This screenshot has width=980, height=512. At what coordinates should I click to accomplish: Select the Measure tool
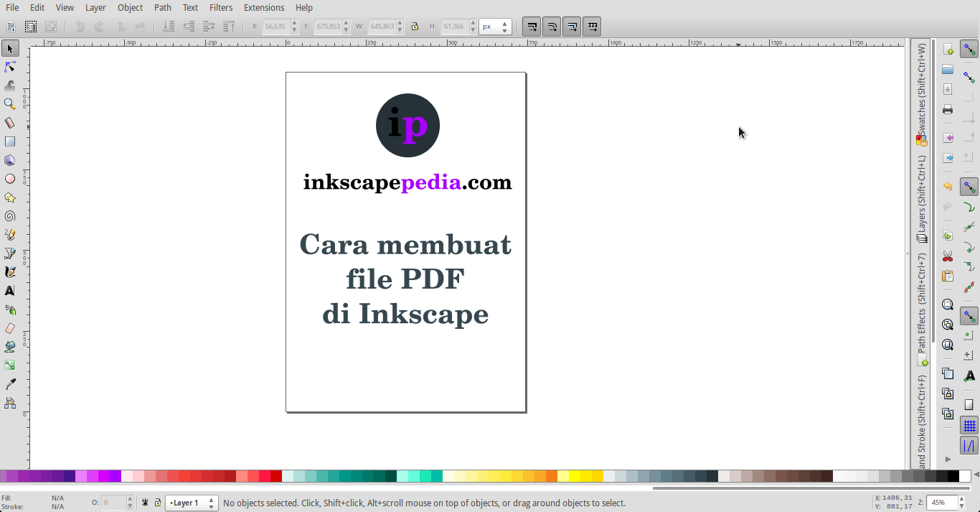(x=9, y=122)
